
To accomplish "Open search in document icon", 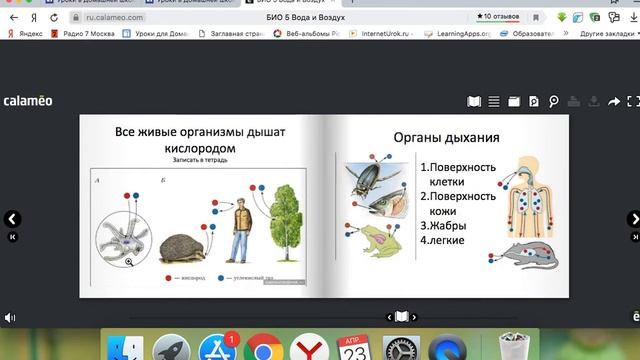I will 533,101.
